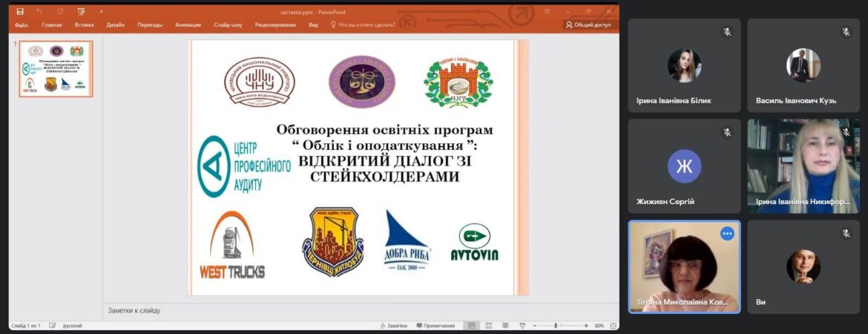The image size is (868, 334).
Task: Click muted microphone icon on Ірина Білик tile
Action: tap(727, 32)
